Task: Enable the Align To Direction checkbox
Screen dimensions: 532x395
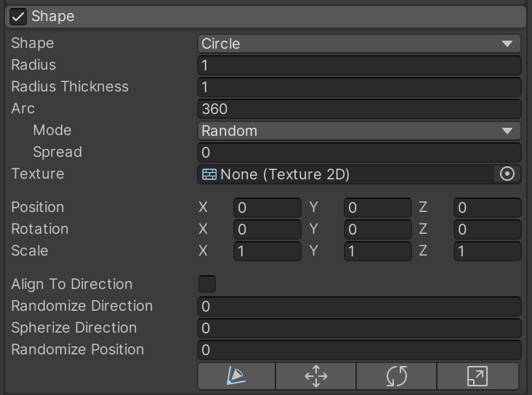Action: (x=207, y=284)
